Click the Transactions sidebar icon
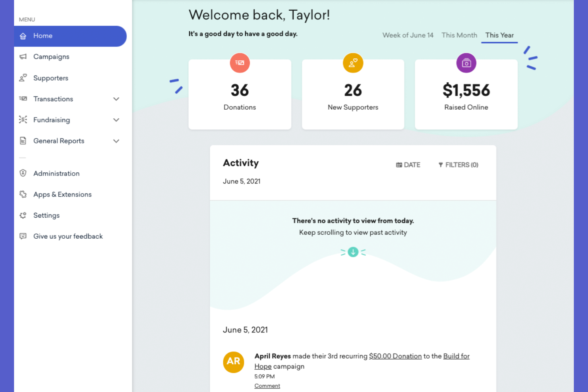The image size is (588, 392). (23, 99)
